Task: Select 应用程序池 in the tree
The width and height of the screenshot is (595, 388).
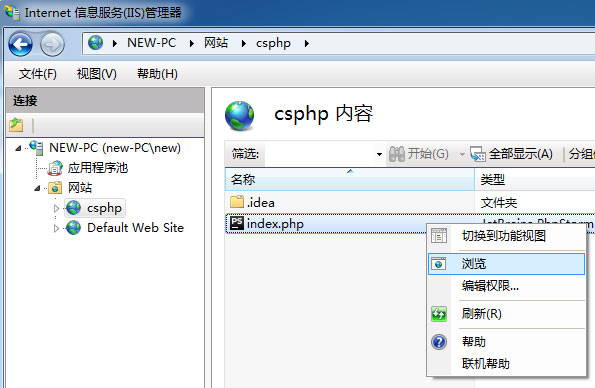Action: (x=98, y=168)
